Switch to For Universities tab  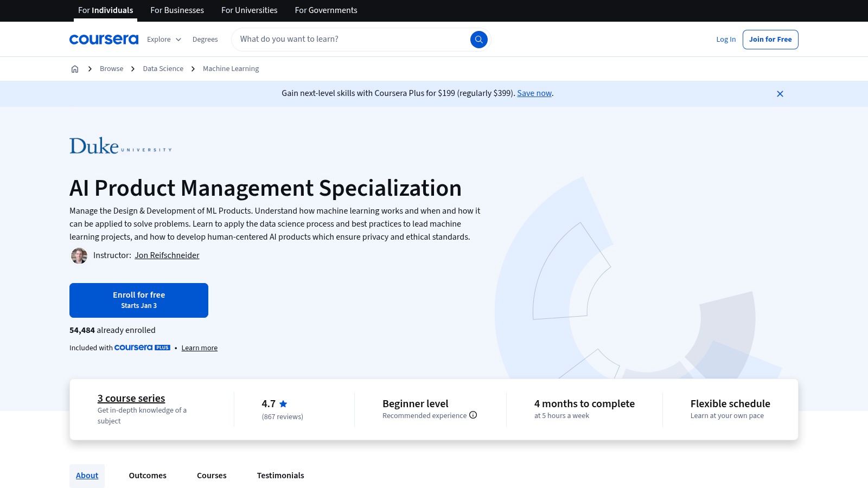pos(249,10)
